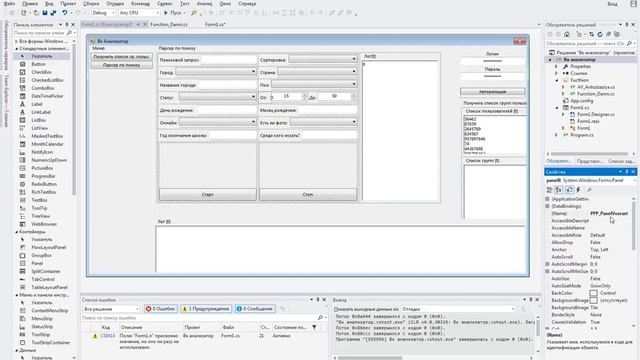Click the BackColor Control color swatch
The height and width of the screenshot is (360, 640).
click(593, 293)
